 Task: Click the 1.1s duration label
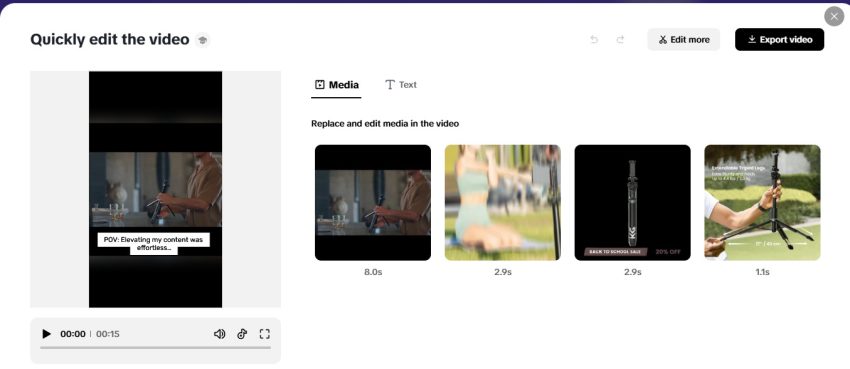(x=762, y=272)
